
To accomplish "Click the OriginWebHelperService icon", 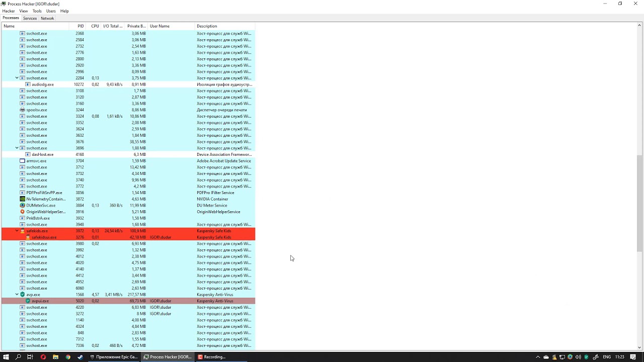I will [22, 212].
